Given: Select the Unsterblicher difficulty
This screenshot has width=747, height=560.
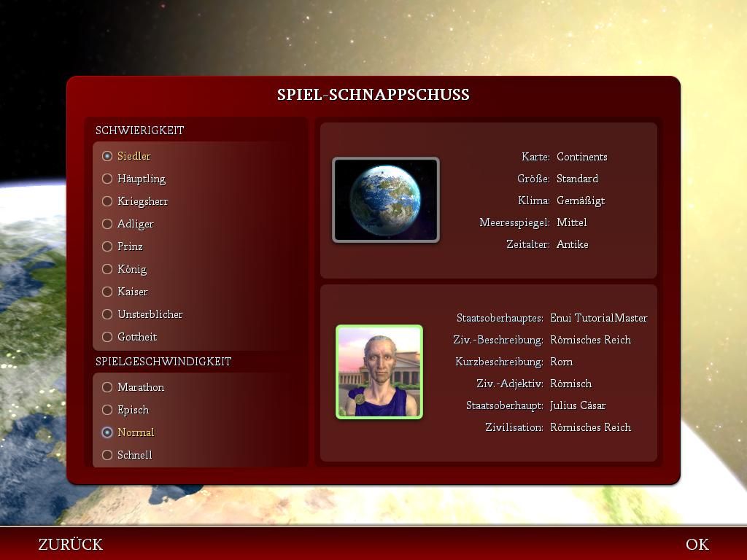Looking at the screenshot, I should pos(107,314).
